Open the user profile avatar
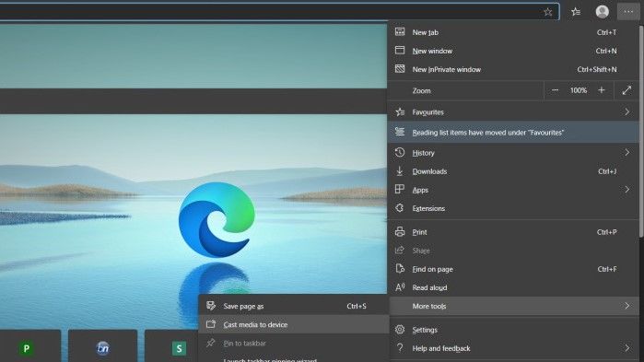This screenshot has height=362, width=644. pos(603,12)
